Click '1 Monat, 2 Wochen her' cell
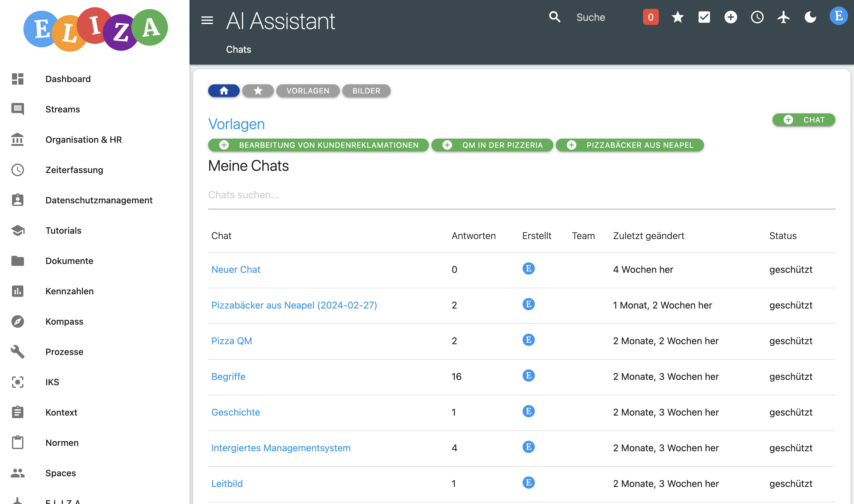 662,305
